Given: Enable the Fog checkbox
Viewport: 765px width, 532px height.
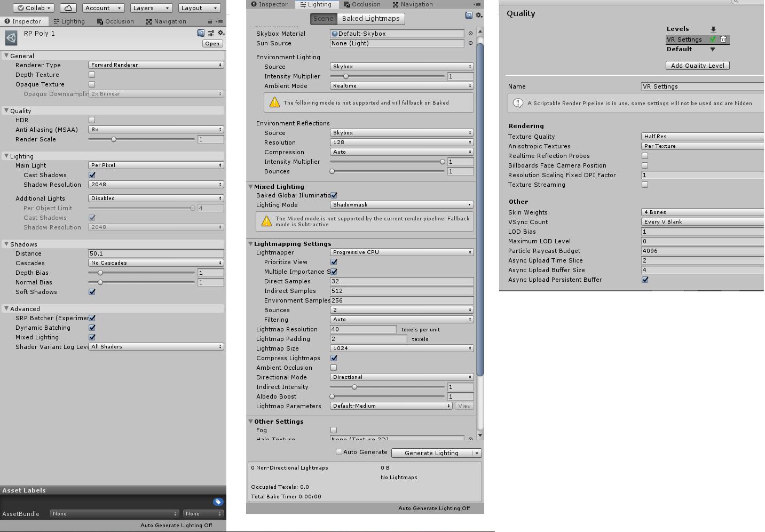Looking at the screenshot, I should [x=334, y=430].
